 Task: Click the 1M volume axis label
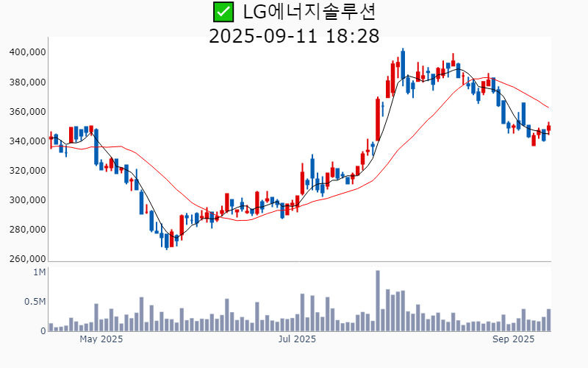click(40, 272)
